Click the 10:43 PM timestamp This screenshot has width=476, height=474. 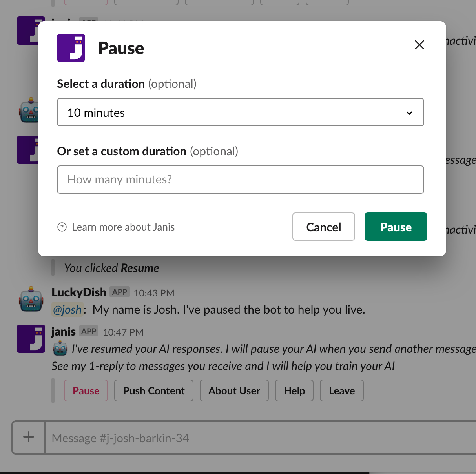click(154, 293)
